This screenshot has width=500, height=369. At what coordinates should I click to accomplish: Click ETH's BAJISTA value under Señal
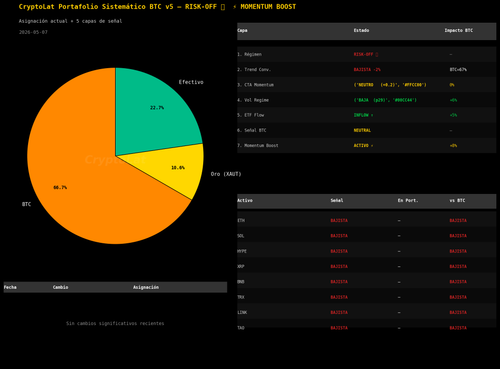coord(339,220)
